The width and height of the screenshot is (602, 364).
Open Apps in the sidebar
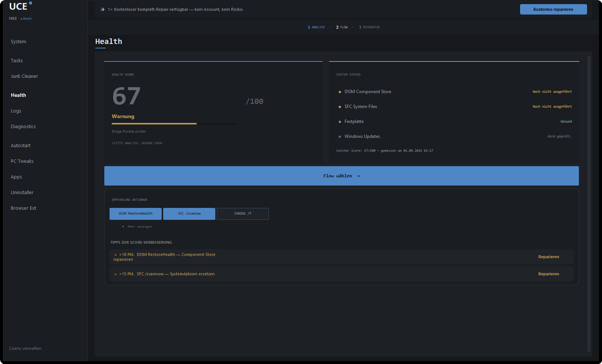point(16,177)
